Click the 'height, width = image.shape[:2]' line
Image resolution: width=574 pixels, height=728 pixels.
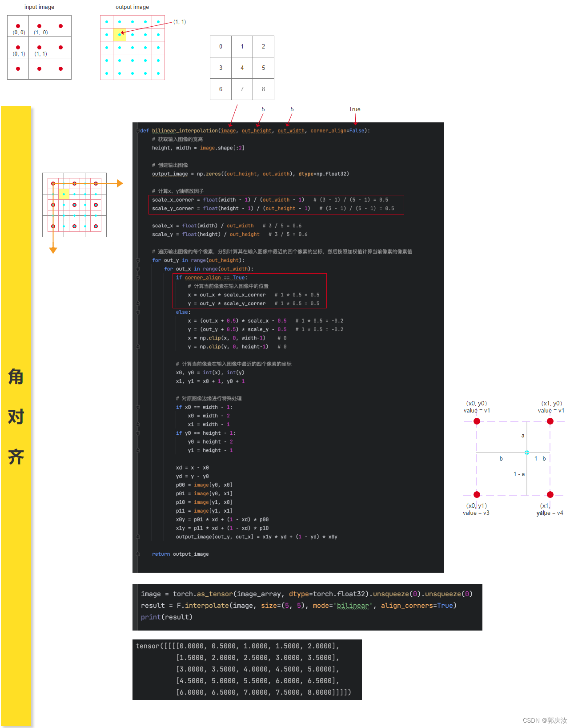point(198,148)
